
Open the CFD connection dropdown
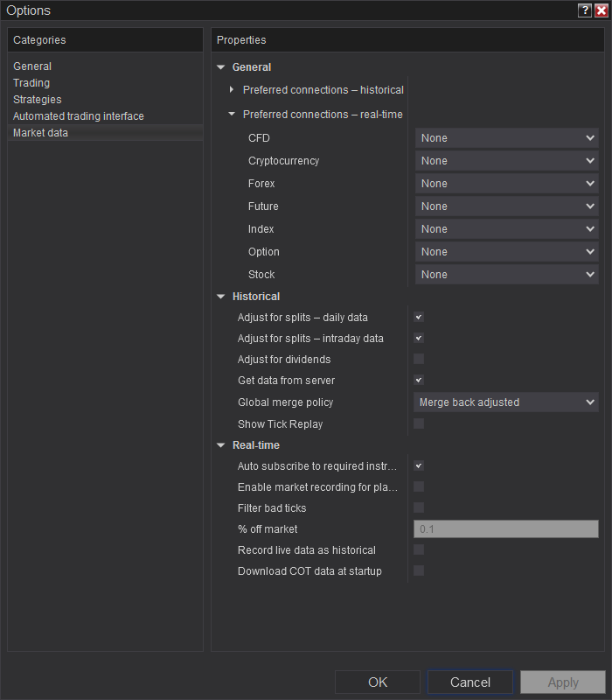[x=507, y=138]
